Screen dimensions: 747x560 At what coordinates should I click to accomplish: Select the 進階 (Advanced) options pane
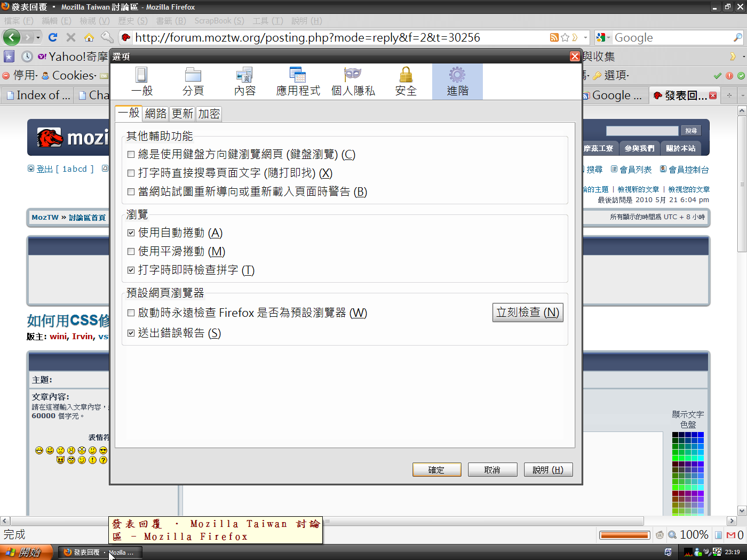[x=458, y=82]
